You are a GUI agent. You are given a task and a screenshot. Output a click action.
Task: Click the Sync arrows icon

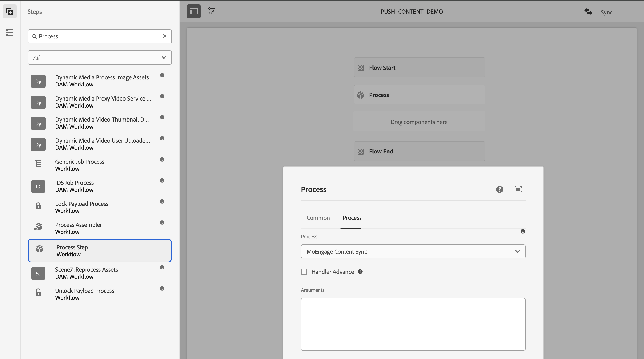point(588,12)
